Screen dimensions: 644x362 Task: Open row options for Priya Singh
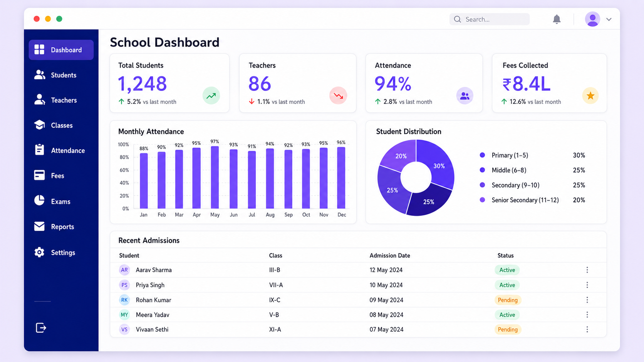[587, 285]
